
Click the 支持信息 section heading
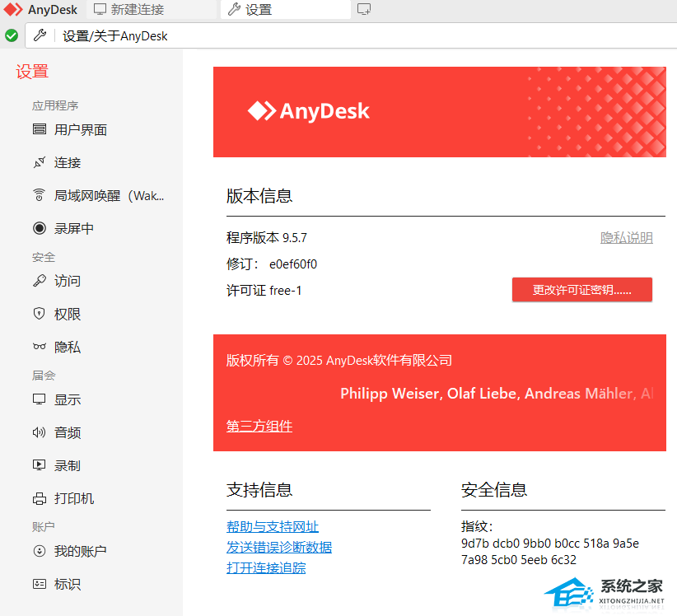(x=259, y=490)
